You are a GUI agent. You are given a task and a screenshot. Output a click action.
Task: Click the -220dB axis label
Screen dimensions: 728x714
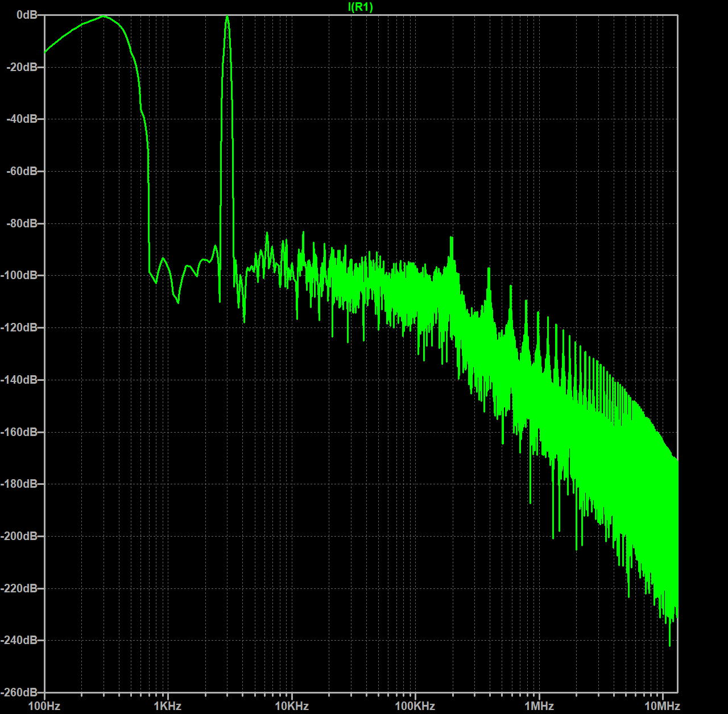click(x=19, y=588)
